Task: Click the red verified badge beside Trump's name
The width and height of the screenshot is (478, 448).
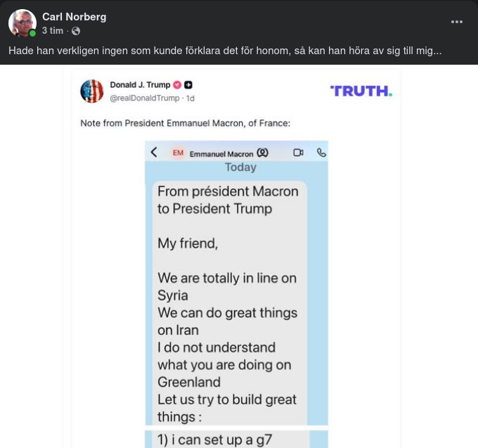Action: [x=177, y=85]
